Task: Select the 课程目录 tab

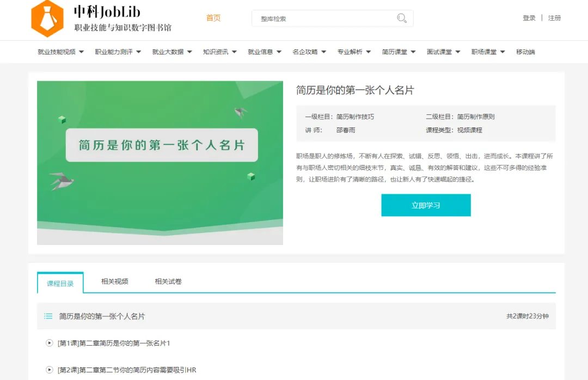Action: point(60,284)
